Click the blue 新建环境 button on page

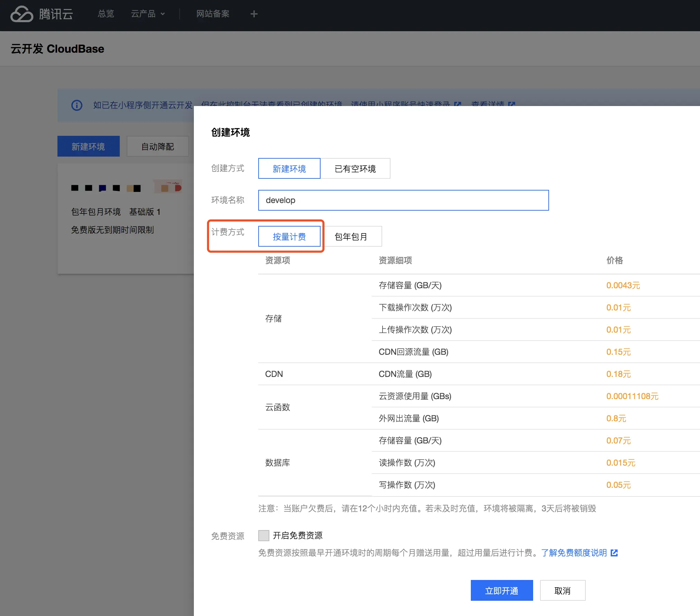pyautogui.click(x=88, y=147)
